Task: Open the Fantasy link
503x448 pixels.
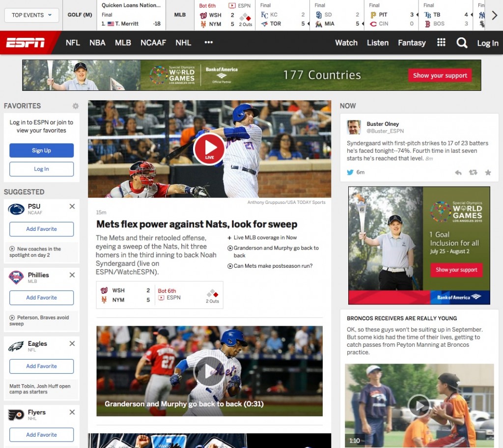Action: point(412,43)
